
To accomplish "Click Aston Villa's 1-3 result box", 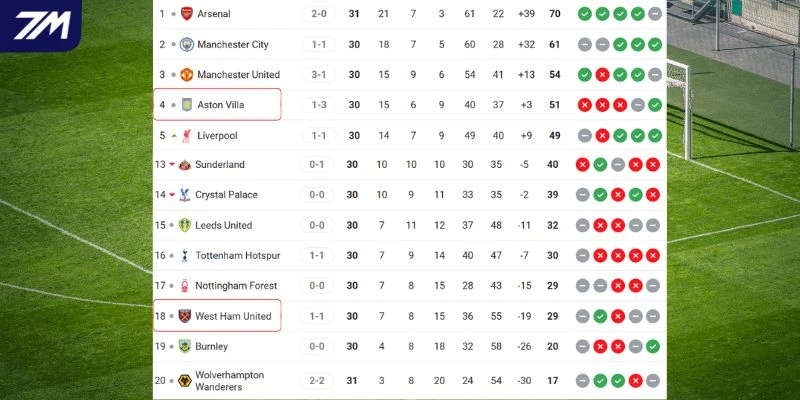I will pos(319,105).
